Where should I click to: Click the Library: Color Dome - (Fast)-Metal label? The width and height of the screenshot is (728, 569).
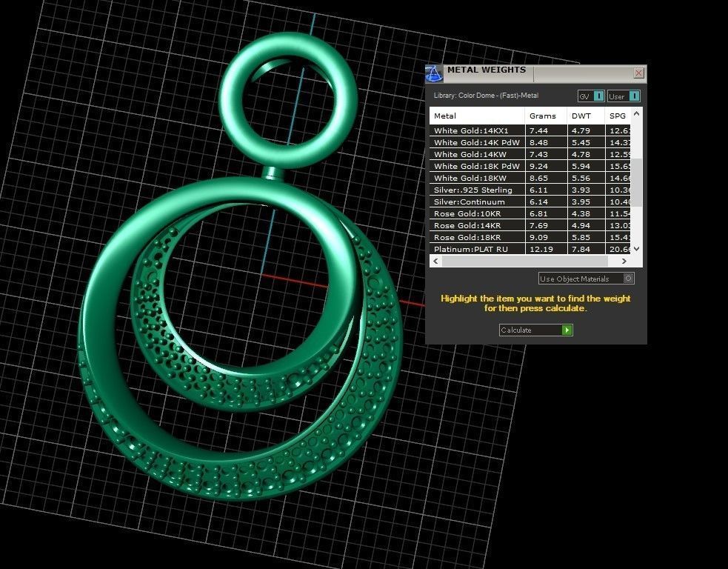(486, 96)
